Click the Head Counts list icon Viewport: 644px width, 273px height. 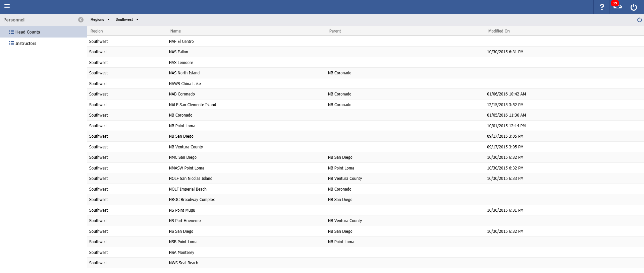coord(11,32)
